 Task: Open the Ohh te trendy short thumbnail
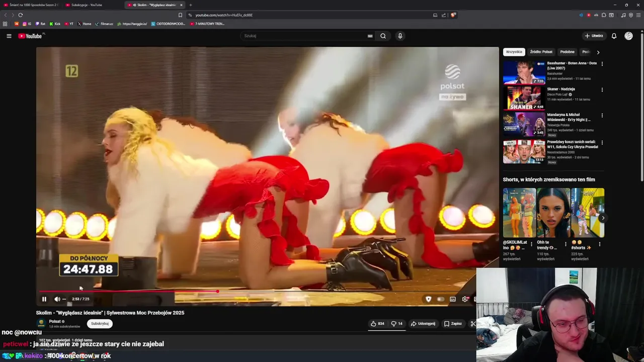pyautogui.click(x=553, y=213)
